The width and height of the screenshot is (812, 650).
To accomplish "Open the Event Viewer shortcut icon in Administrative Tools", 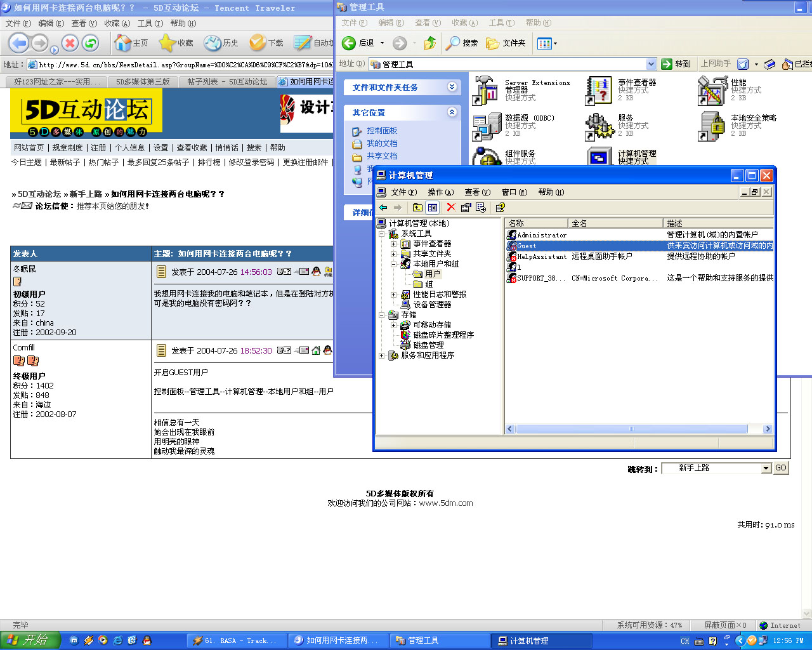I will click(599, 90).
